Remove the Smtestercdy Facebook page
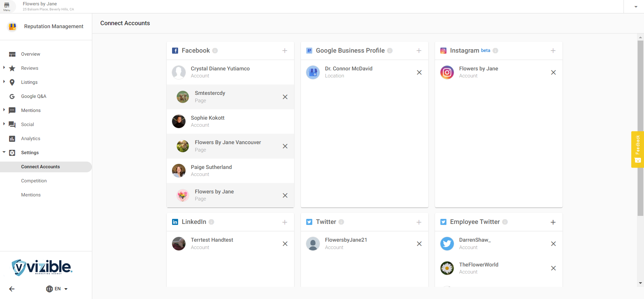The height and width of the screenshot is (299, 644). pyautogui.click(x=285, y=97)
